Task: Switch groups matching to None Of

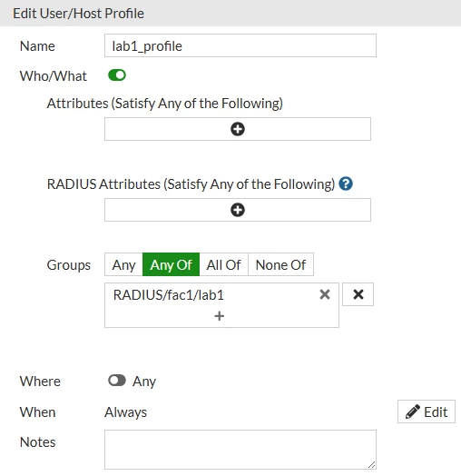Action: click(x=280, y=264)
